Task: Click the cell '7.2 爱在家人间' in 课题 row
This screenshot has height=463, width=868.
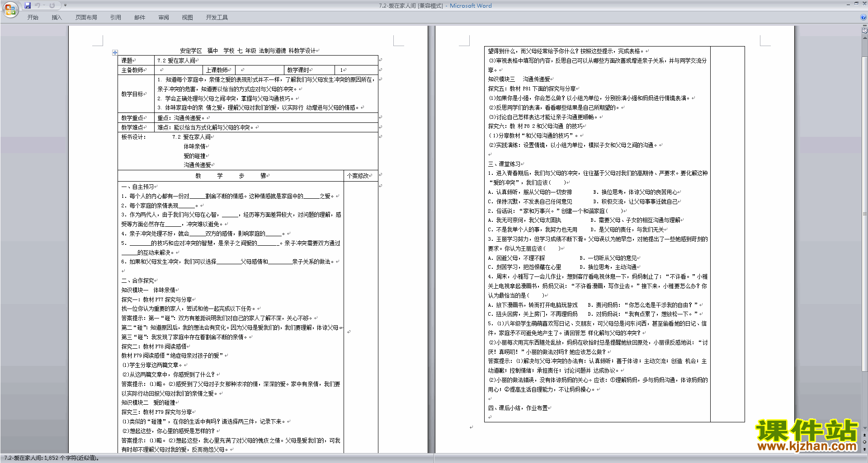Action: [x=266, y=60]
